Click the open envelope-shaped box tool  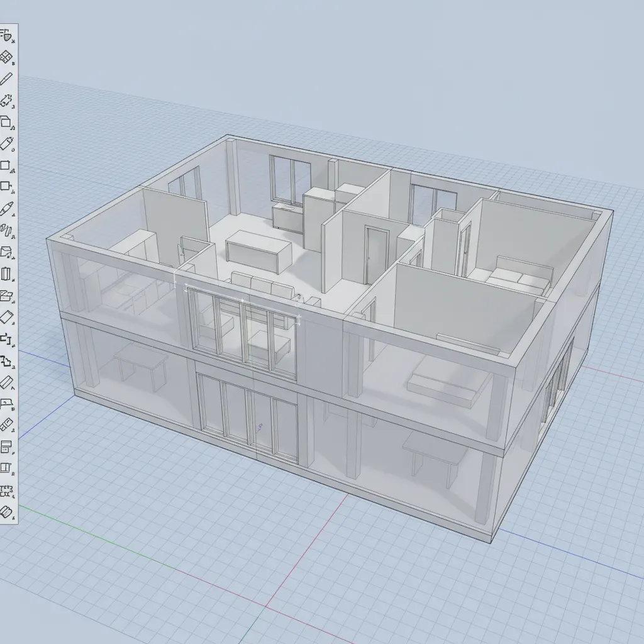[6, 252]
